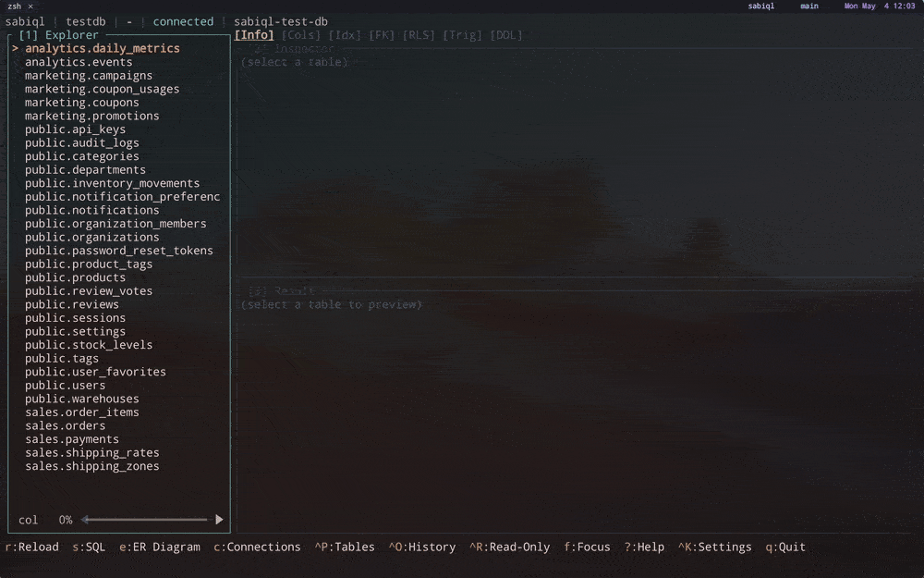Viewport: 924px width, 578px height.
Task: Open the DDL tab
Action: coord(505,35)
